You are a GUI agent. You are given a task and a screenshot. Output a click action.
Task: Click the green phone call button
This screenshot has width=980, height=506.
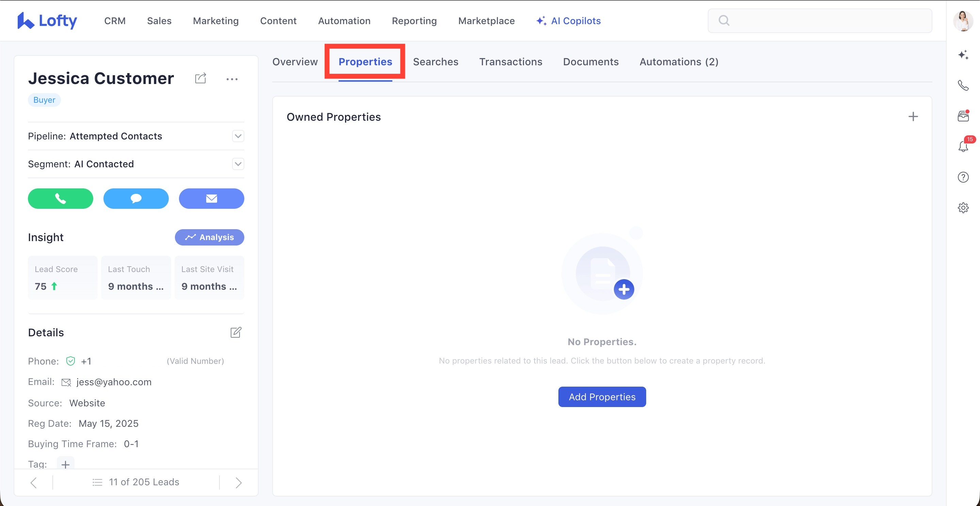60,199
